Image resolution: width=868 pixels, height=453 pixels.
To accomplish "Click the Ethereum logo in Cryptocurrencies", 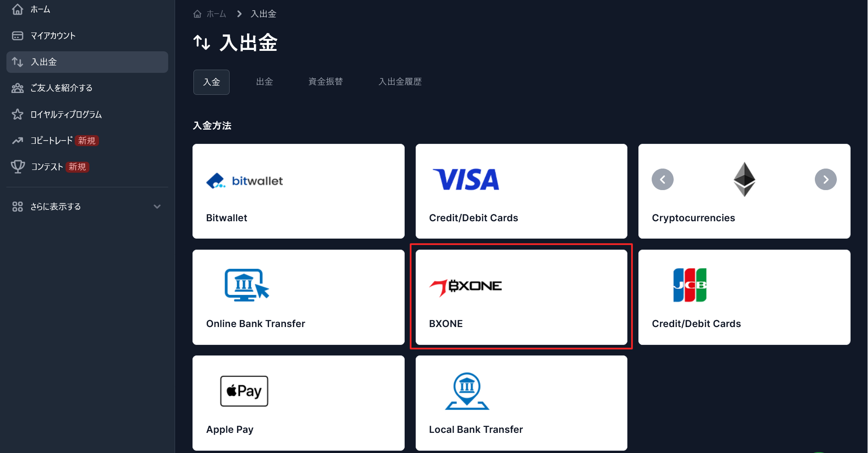I will point(744,179).
